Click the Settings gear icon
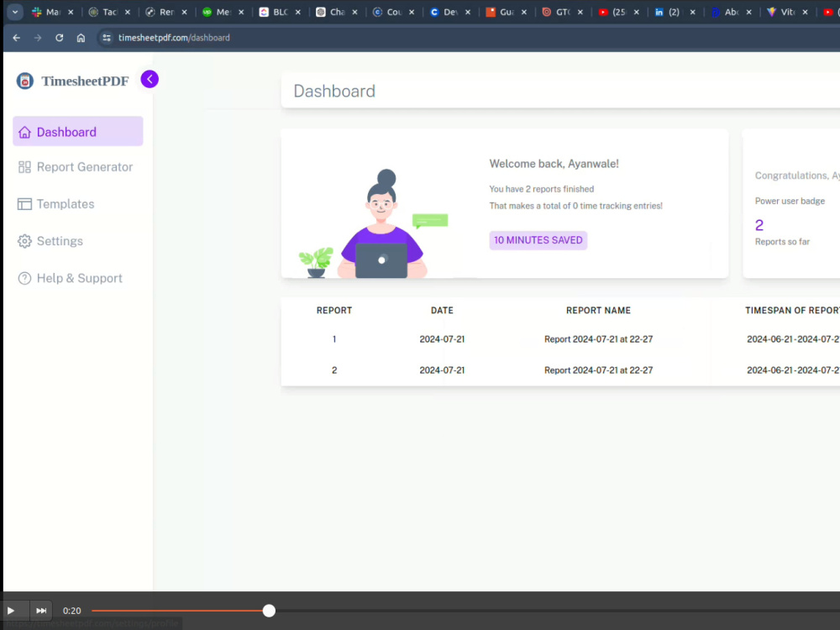The image size is (840, 630). pos(24,241)
